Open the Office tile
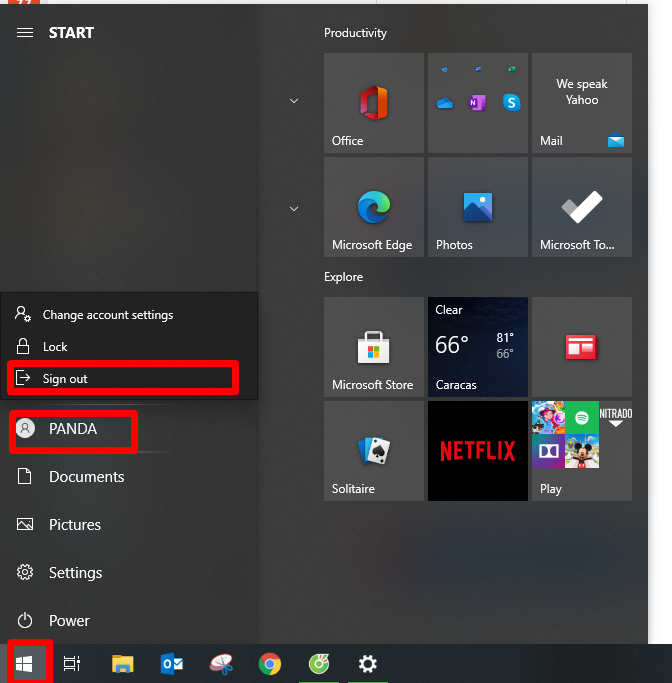 coord(374,103)
